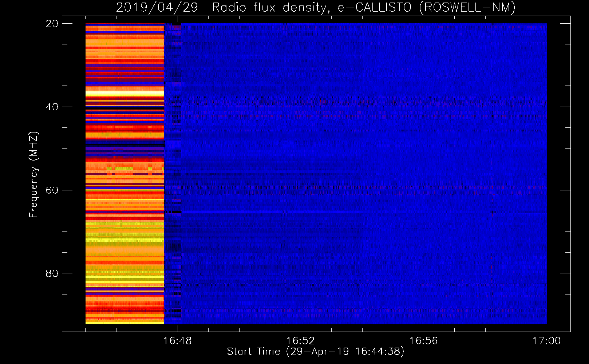Click the 'Frequency (MHZ)' axis label
The width and height of the screenshot is (589, 364).
pos(33,175)
